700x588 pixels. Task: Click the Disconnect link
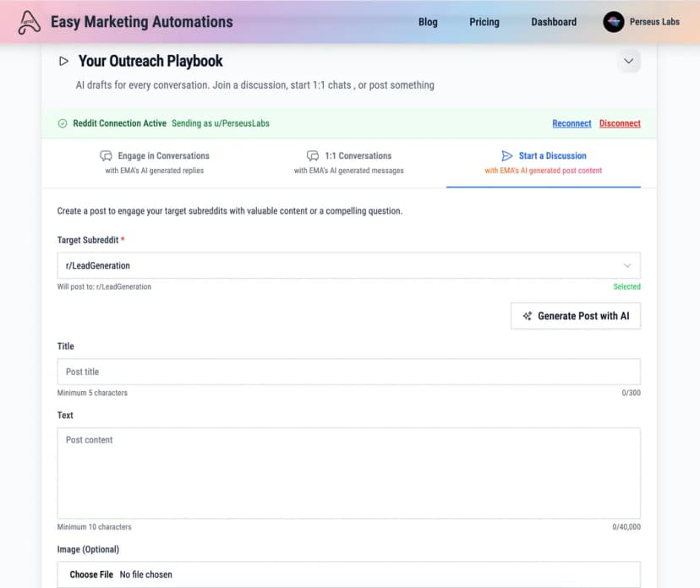(620, 123)
